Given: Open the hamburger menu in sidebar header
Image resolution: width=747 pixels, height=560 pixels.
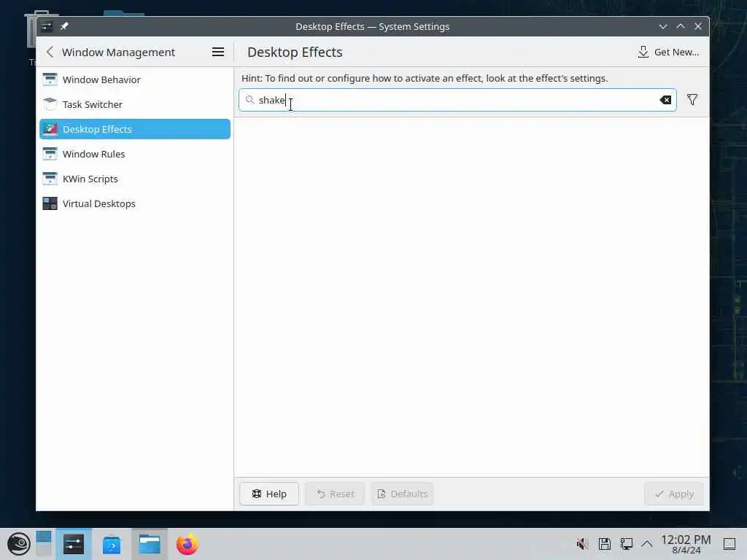Looking at the screenshot, I should coord(217,52).
